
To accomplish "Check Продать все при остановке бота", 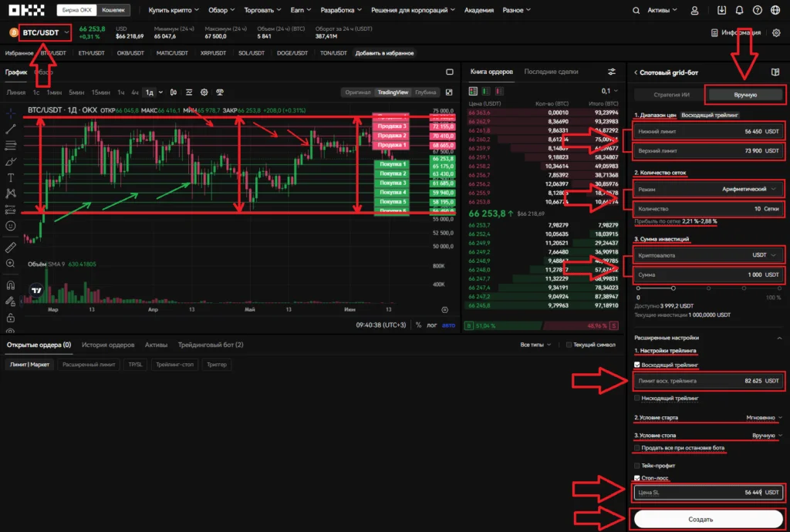I will 636,447.
